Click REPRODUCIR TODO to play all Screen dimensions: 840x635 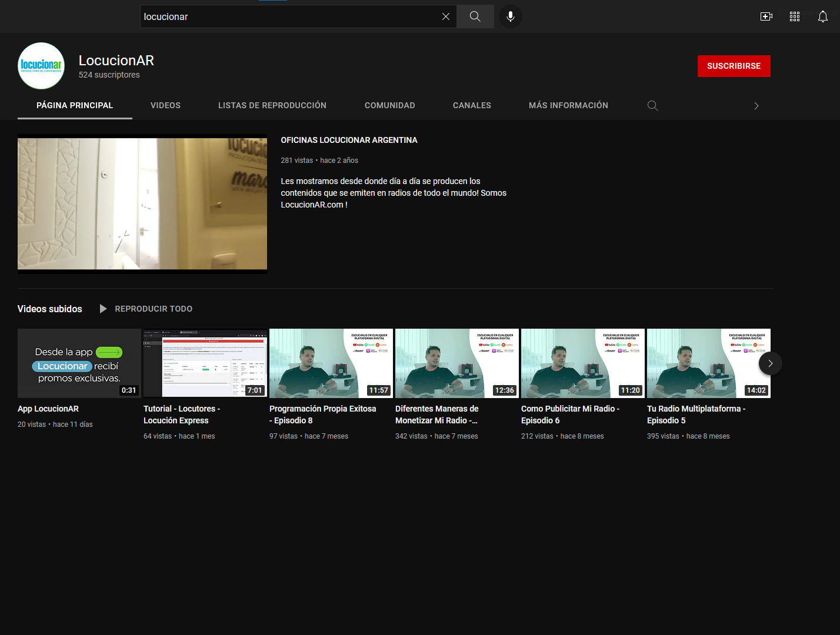pyautogui.click(x=153, y=309)
